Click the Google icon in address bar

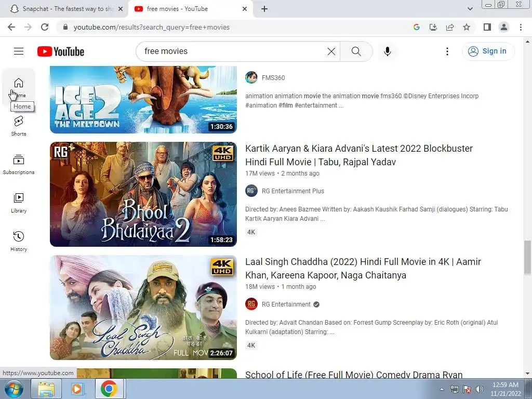pyautogui.click(x=416, y=27)
